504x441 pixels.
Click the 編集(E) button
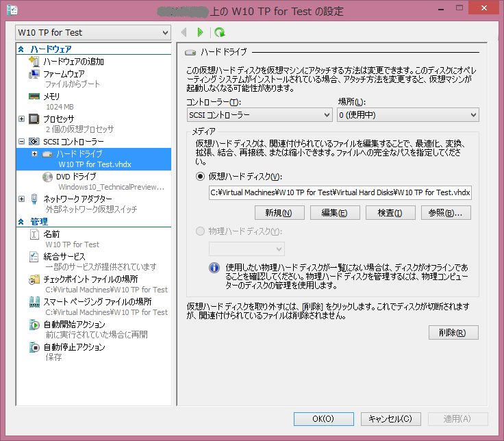[x=335, y=213]
